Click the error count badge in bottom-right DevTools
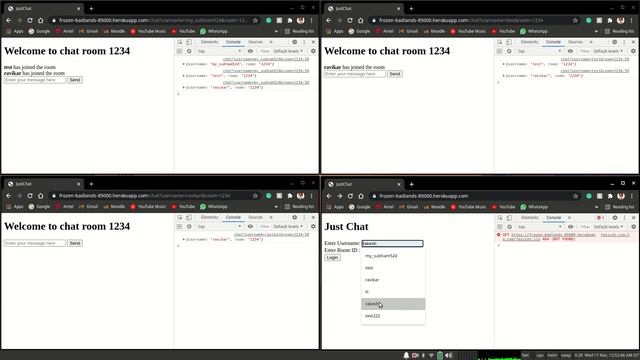 click(x=600, y=218)
